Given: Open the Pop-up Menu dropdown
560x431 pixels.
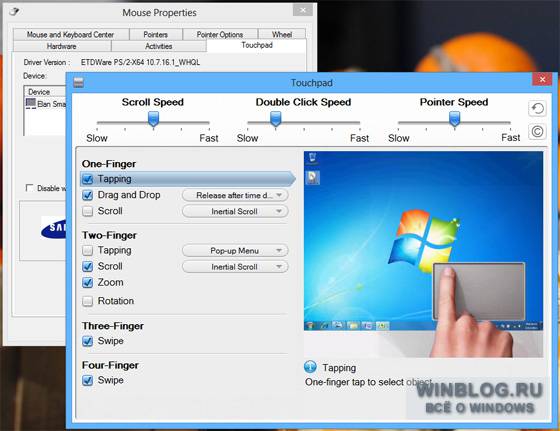Looking at the screenshot, I should tap(235, 251).
